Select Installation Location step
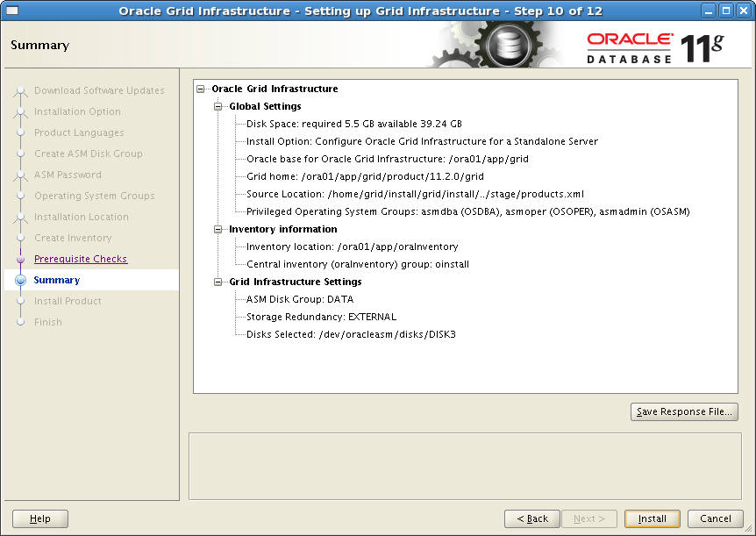Viewport: 756px width, 536px height. click(82, 217)
